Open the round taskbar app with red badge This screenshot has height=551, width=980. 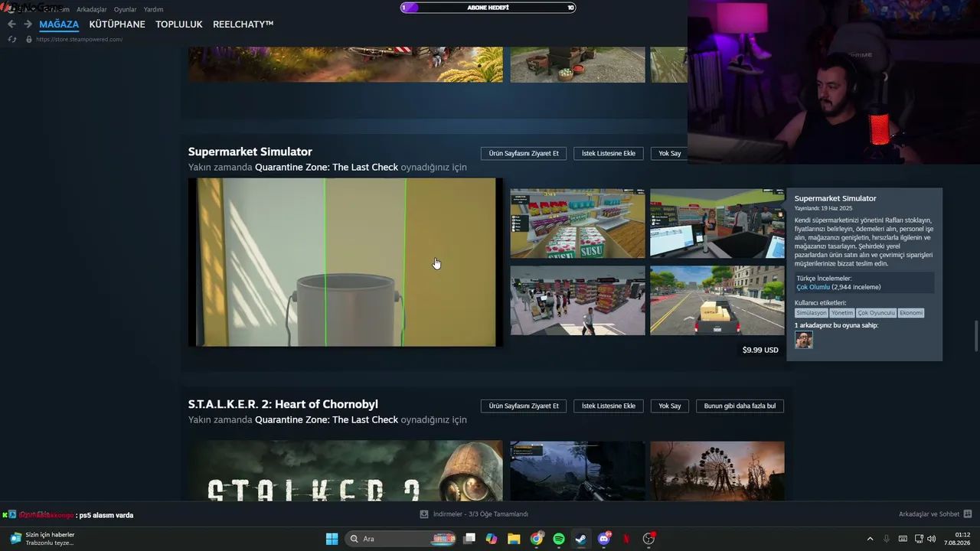click(x=649, y=539)
